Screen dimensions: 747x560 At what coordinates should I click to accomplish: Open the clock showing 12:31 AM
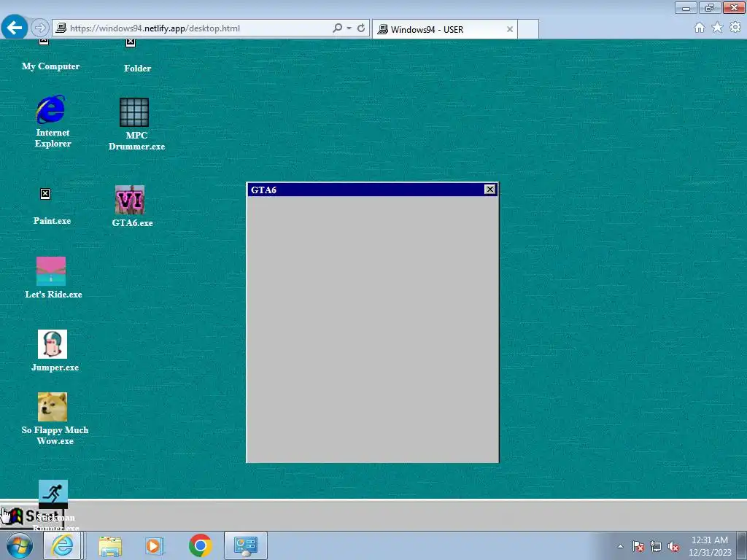[709, 546]
